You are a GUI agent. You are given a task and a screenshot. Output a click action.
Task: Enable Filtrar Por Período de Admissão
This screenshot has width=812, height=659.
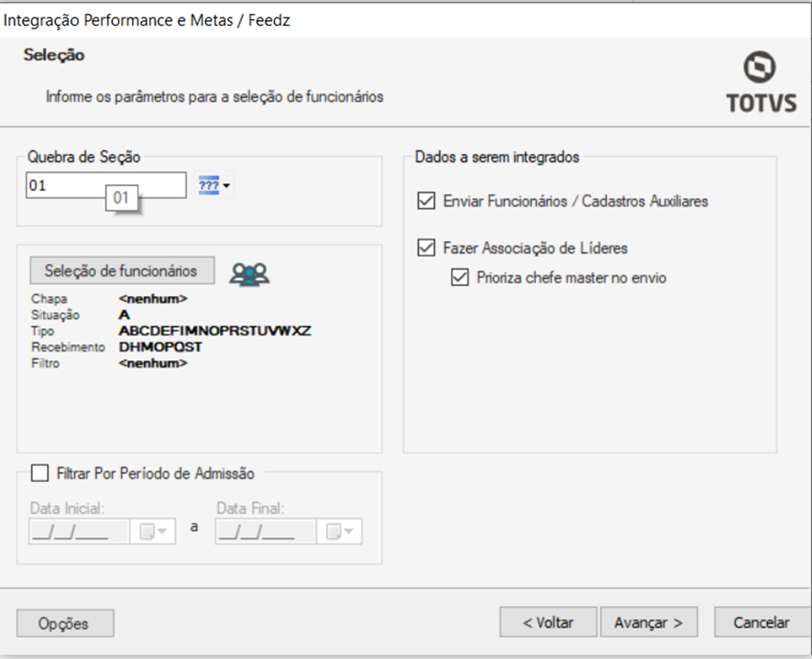[40, 473]
